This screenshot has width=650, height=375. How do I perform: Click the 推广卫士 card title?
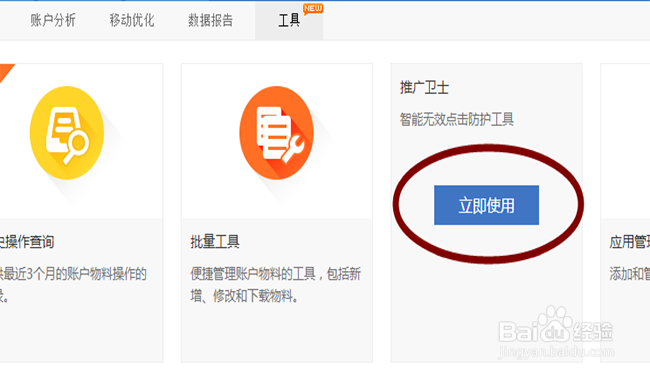click(424, 87)
